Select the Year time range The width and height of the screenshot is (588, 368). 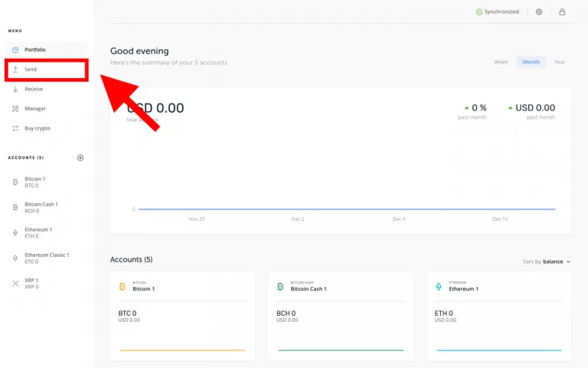click(x=560, y=62)
